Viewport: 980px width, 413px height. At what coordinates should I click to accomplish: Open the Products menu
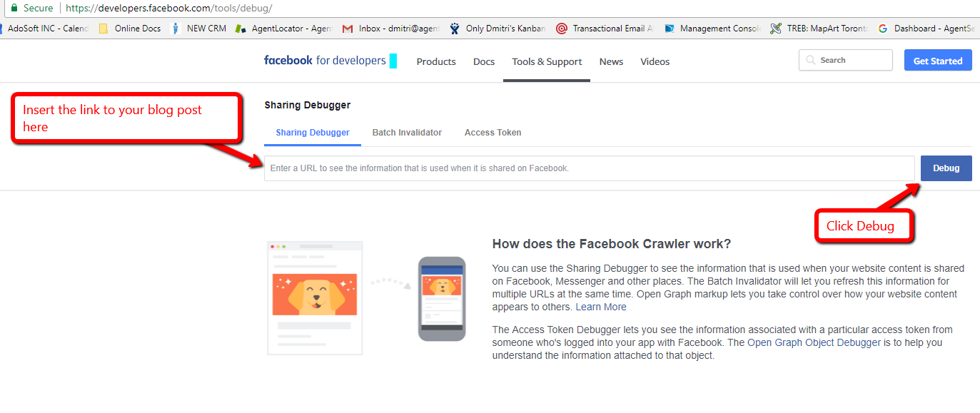coord(436,61)
